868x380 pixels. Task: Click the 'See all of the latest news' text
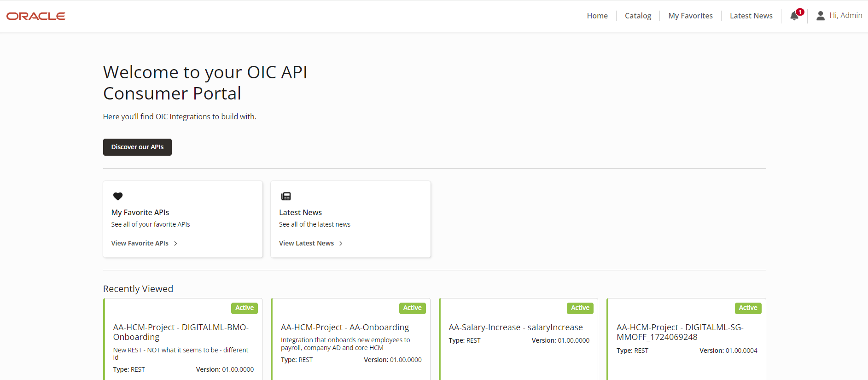click(x=315, y=224)
